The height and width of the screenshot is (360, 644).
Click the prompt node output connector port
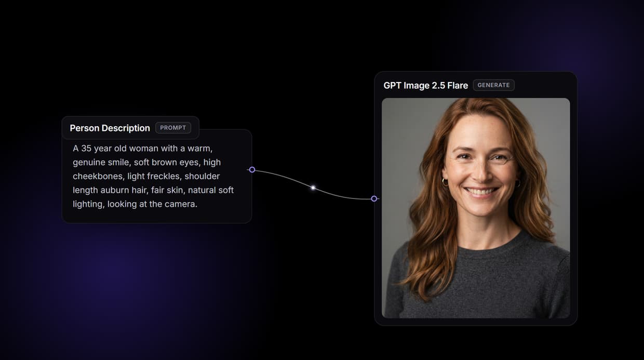252,170
